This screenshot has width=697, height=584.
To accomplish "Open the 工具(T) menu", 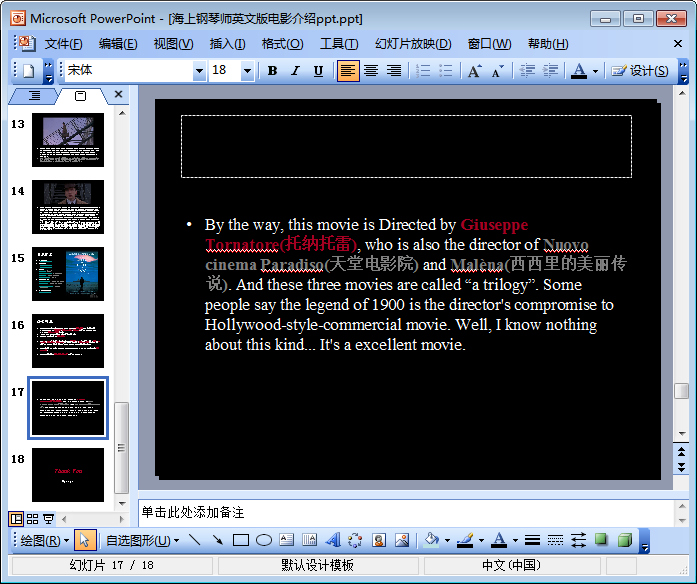I will pyautogui.click(x=339, y=44).
